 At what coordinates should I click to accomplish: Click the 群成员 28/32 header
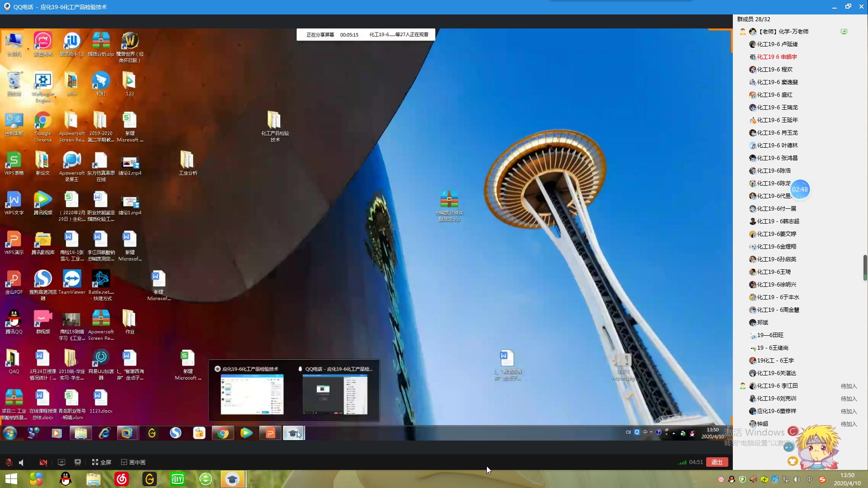pos(754,19)
